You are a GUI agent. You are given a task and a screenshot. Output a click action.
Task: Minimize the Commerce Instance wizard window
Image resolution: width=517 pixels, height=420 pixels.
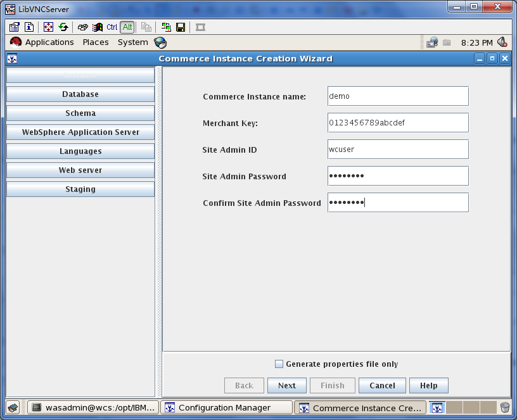coord(480,59)
